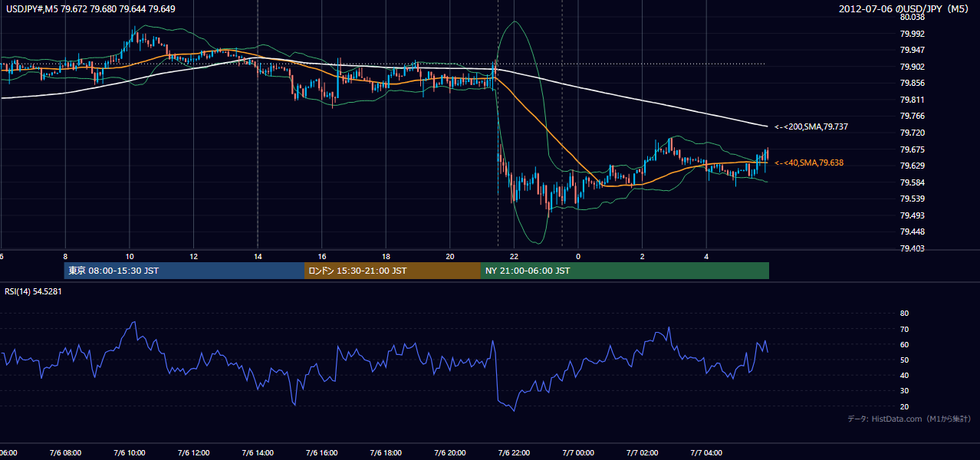Click the 79.766 price axis label
Screen dimensions: 980x460
point(912,116)
